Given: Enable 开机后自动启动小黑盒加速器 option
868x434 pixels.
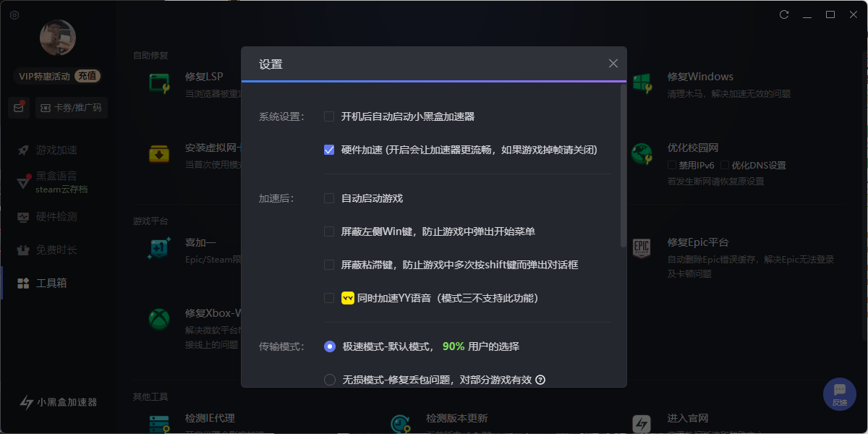Looking at the screenshot, I should click(329, 114).
